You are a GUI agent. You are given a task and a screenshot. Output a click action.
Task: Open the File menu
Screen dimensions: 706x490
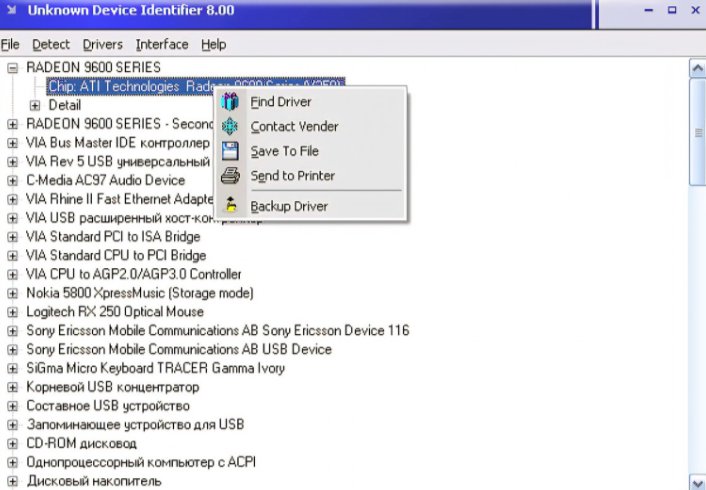(10, 45)
